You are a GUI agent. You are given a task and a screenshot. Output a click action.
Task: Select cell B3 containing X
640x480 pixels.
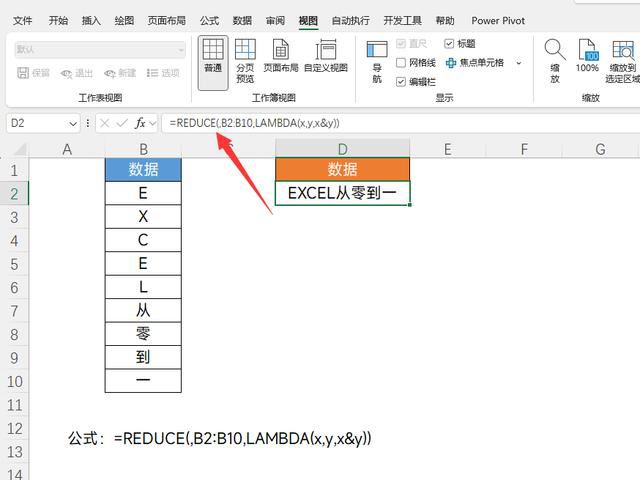pos(143,216)
